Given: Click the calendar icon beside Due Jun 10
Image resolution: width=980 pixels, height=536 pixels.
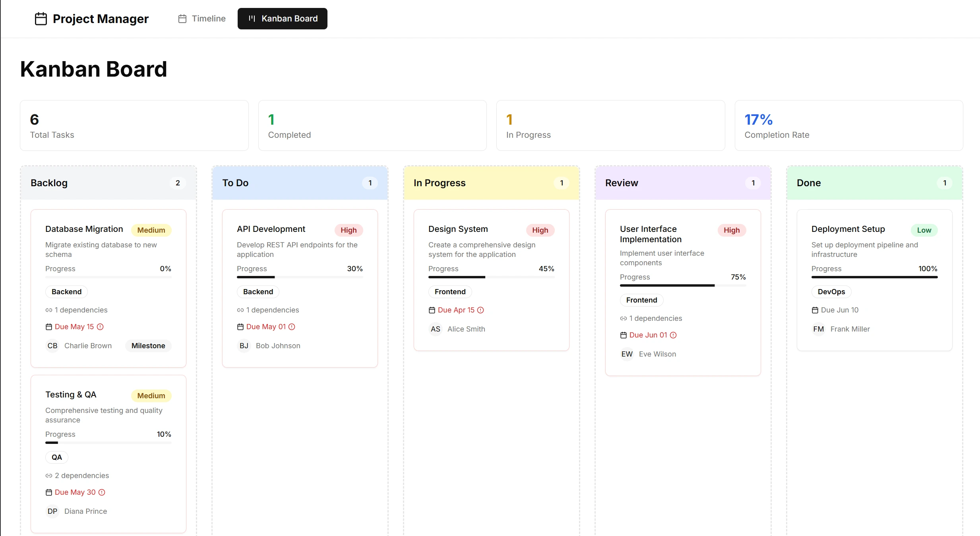Looking at the screenshot, I should coord(815,310).
